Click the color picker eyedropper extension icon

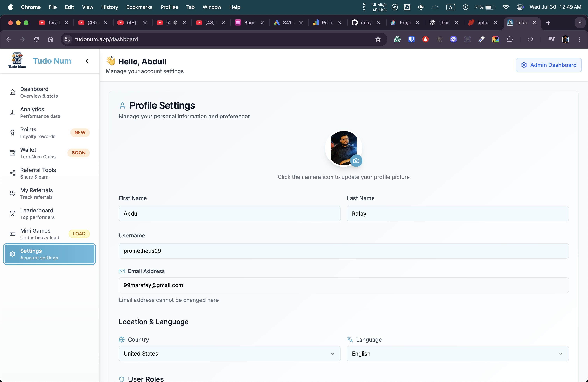pyautogui.click(x=481, y=39)
